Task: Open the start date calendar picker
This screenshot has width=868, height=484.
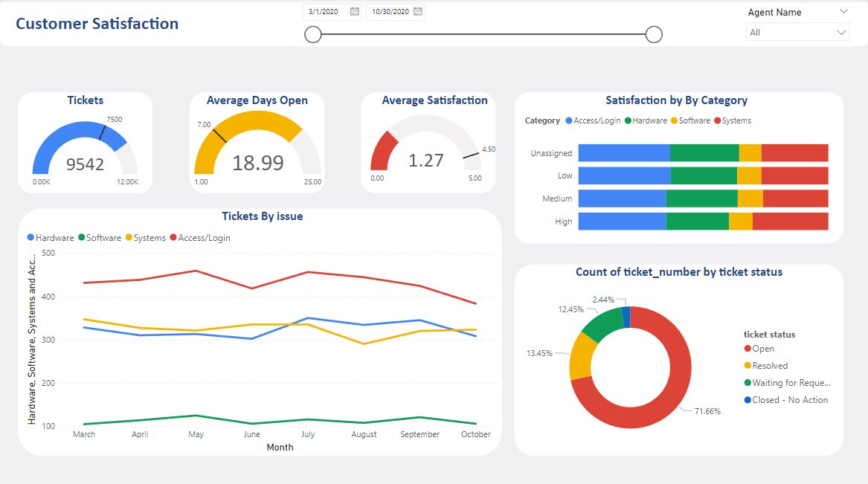Action: (x=354, y=11)
